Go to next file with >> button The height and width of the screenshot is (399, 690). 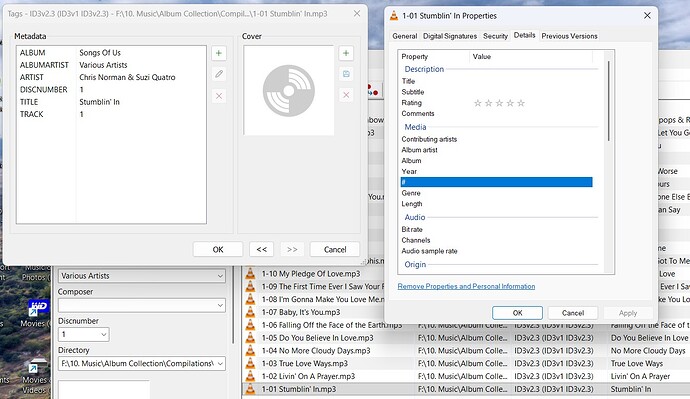coord(292,249)
